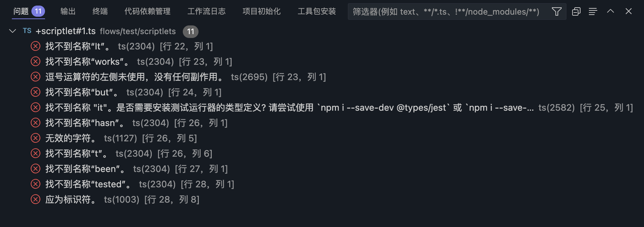Select the @types/jest suggestion error row
Screen dimensions: 644x227
pyautogui.click(x=244, y=108)
